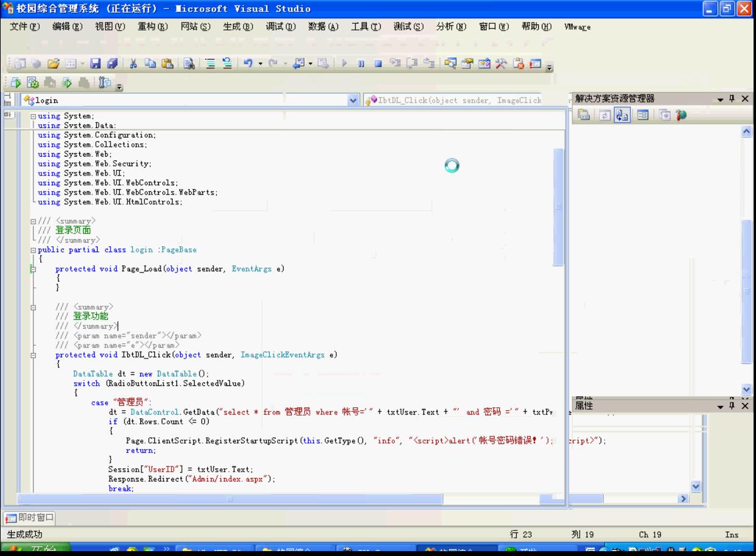Click the Error List clipboard icon

[x=518, y=63]
